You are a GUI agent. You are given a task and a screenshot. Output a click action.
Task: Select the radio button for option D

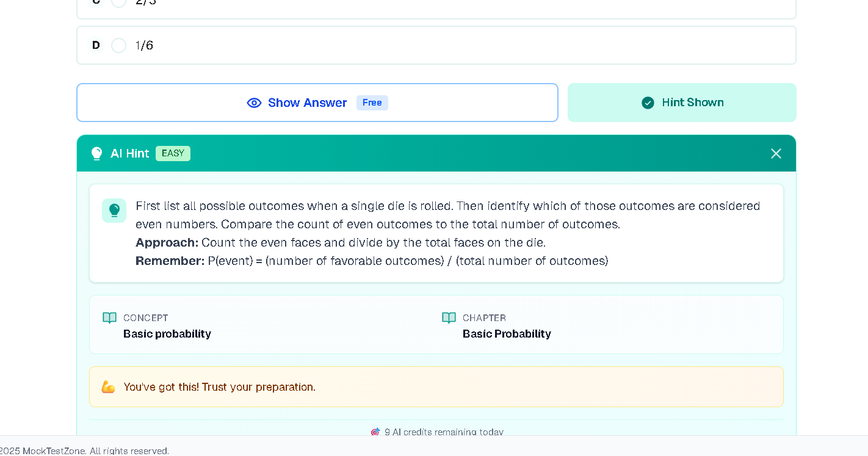tap(119, 46)
